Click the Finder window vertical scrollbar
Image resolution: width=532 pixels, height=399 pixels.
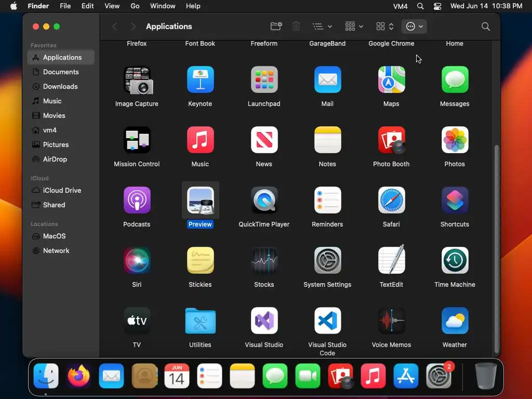tap(496, 249)
